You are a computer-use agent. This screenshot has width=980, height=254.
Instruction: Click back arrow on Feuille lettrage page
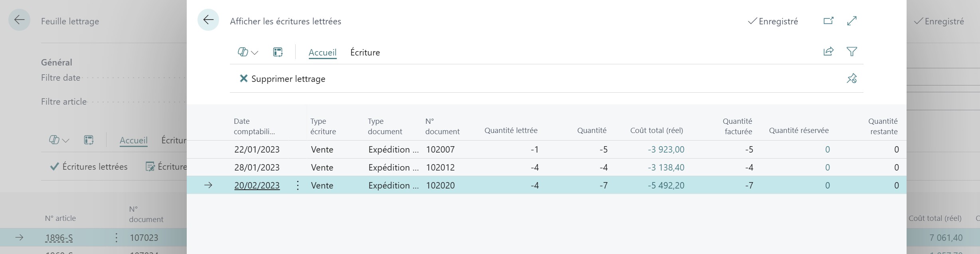click(x=19, y=20)
